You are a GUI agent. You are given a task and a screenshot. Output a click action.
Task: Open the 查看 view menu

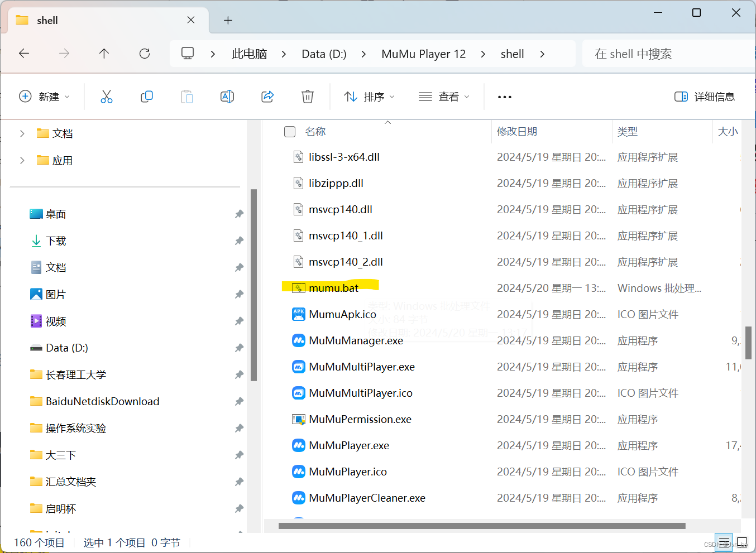pyautogui.click(x=444, y=96)
